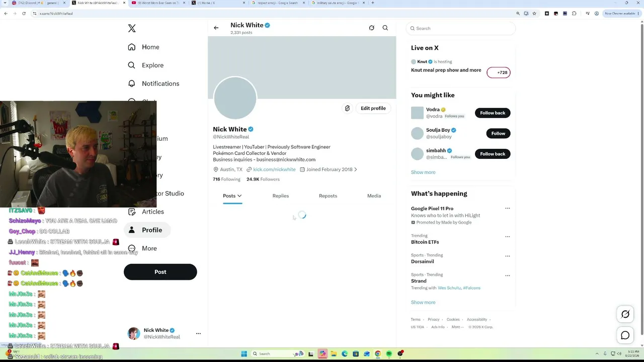
Task: Click Chrome's back navigation arrow
Action: coord(6,14)
